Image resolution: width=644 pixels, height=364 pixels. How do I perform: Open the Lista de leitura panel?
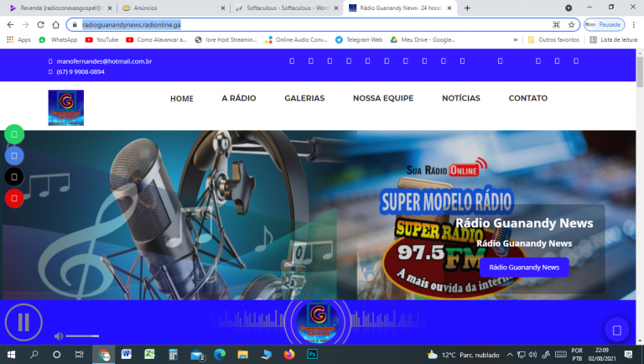614,40
